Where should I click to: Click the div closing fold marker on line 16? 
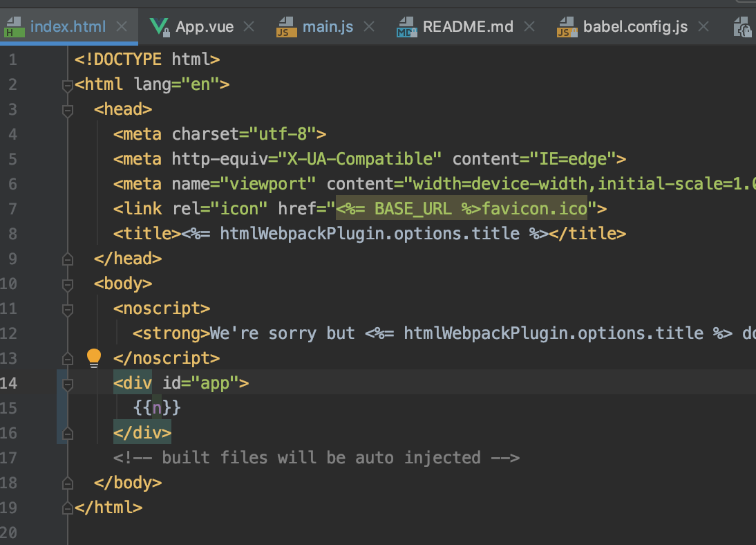pos(68,434)
